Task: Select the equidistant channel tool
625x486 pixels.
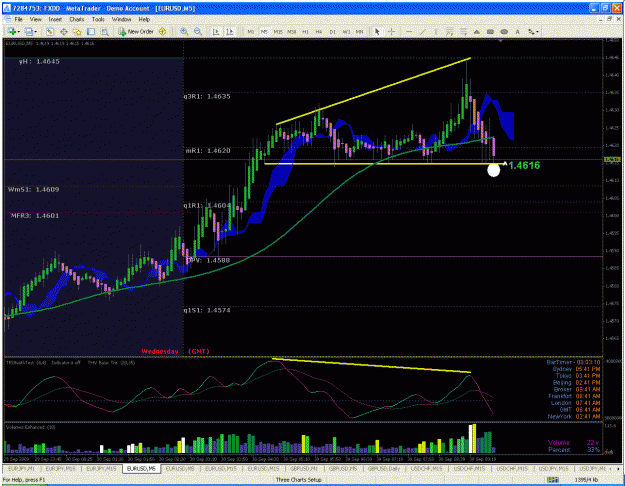Action: [x=449, y=31]
